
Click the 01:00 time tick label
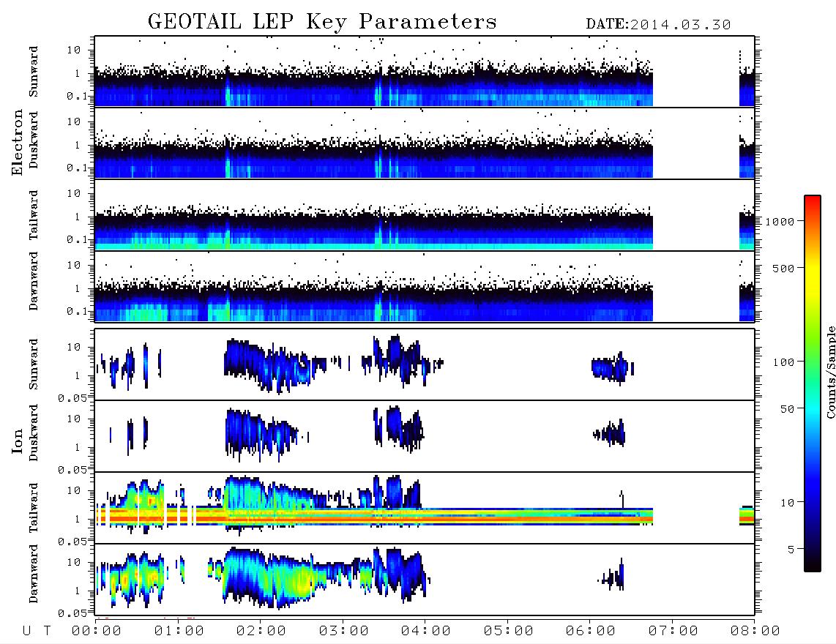coord(179,631)
